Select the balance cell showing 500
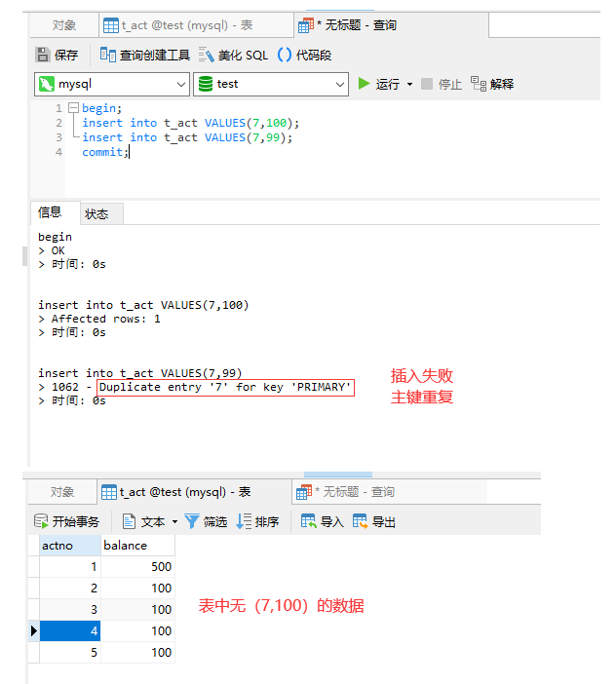Image resolution: width=616 pixels, height=684 pixels. click(137, 567)
